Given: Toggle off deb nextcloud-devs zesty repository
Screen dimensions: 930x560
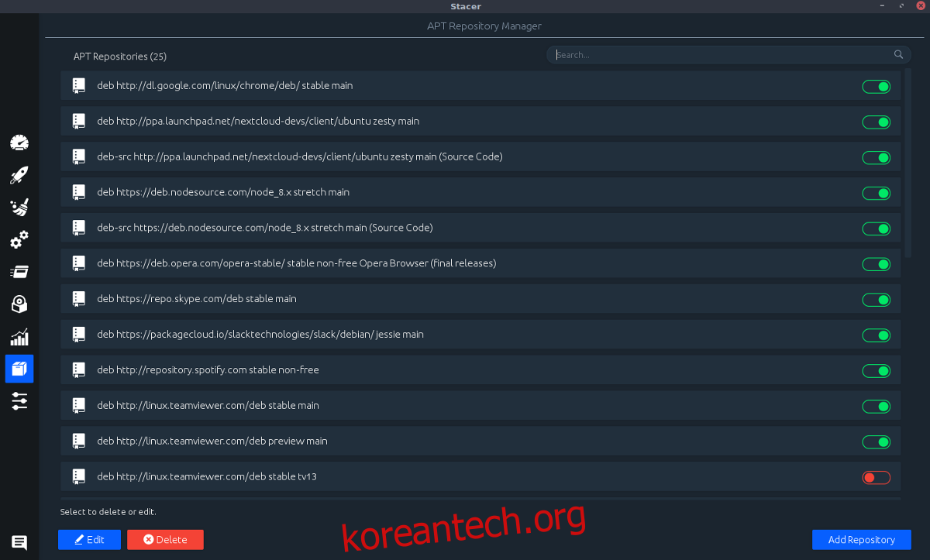Looking at the screenshot, I should tap(877, 122).
